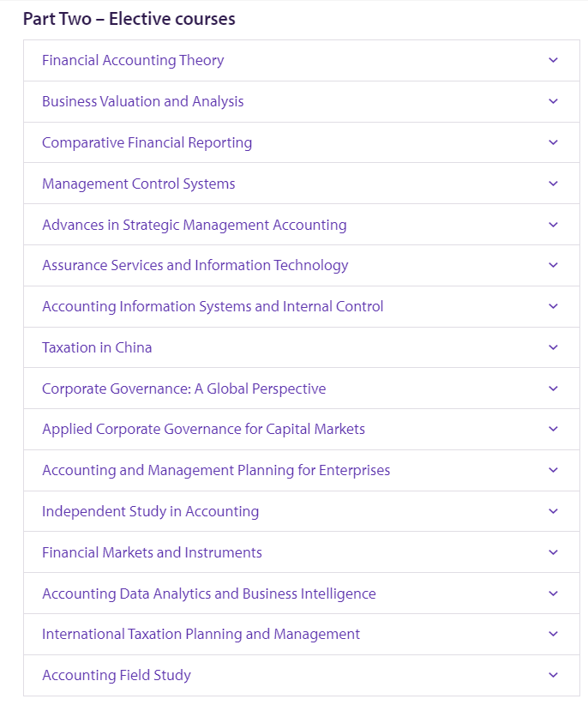Click the Independent Study in Accounting chevron

[554, 511]
